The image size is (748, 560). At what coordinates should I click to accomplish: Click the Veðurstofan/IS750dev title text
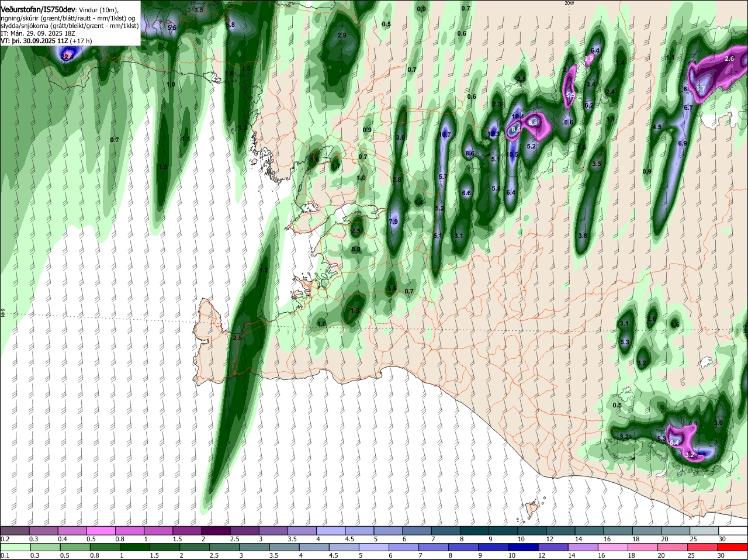click(38, 10)
